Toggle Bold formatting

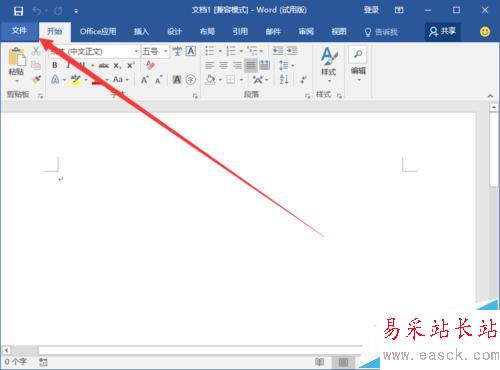(55, 65)
